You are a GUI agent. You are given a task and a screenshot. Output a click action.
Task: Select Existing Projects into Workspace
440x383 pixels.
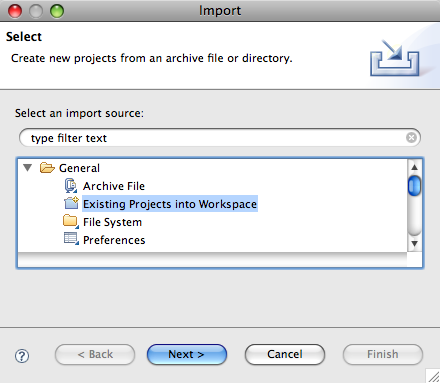coord(170,204)
